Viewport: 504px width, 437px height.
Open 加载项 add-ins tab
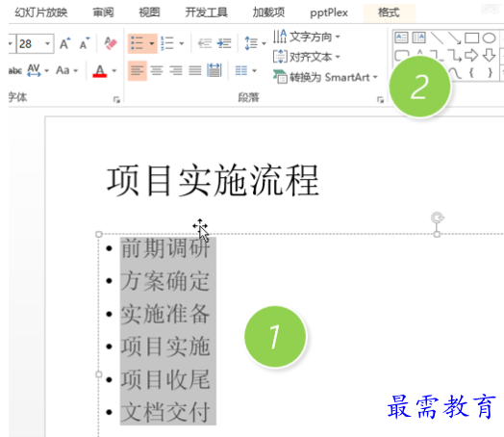(268, 13)
